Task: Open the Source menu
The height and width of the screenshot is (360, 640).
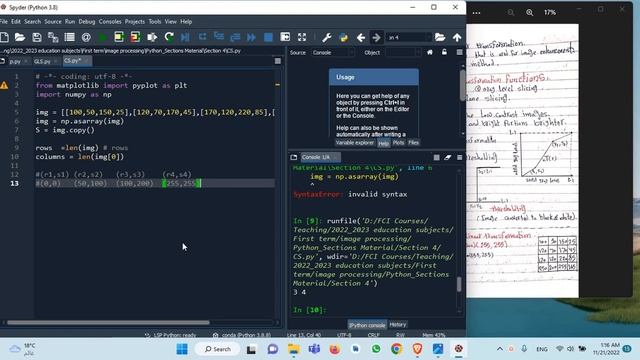Action: pos(53,22)
